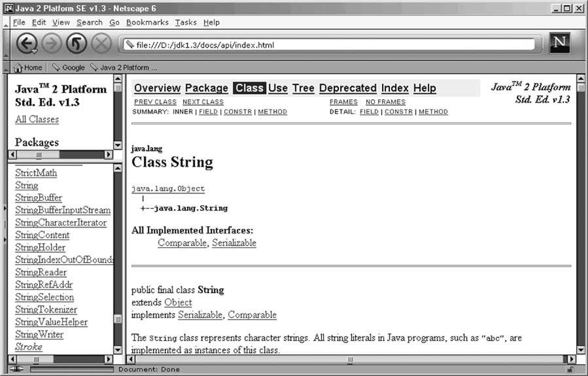Viewport: 588px width, 376px height.
Task: Click the class list vertical scrollbar thumb
Action: point(118,319)
